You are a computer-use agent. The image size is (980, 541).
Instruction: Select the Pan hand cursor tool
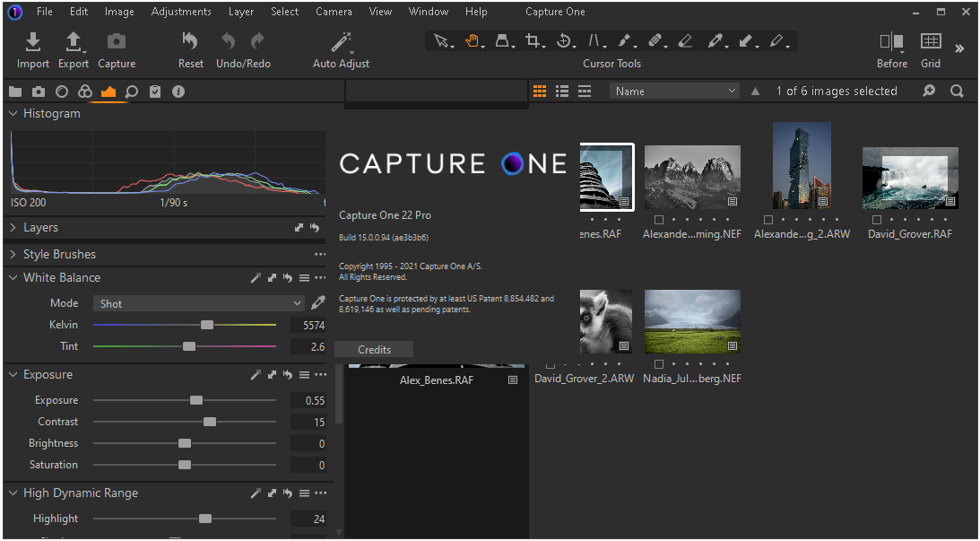(x=472, y=41)
